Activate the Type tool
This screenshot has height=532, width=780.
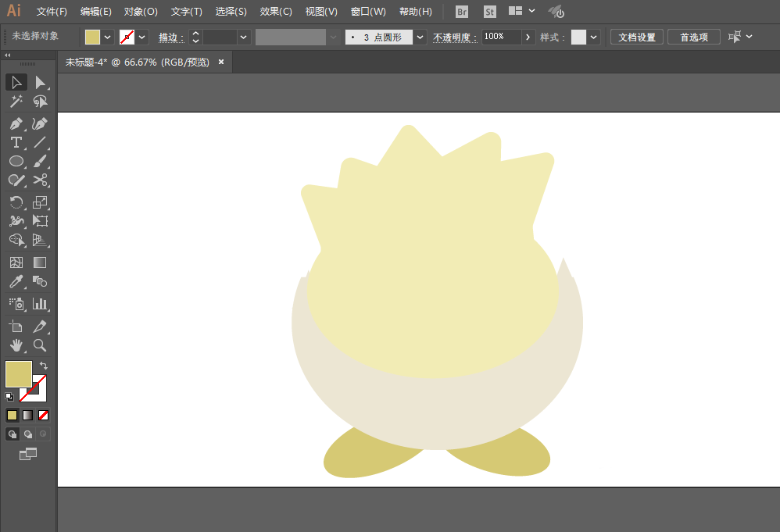[16, 142]
